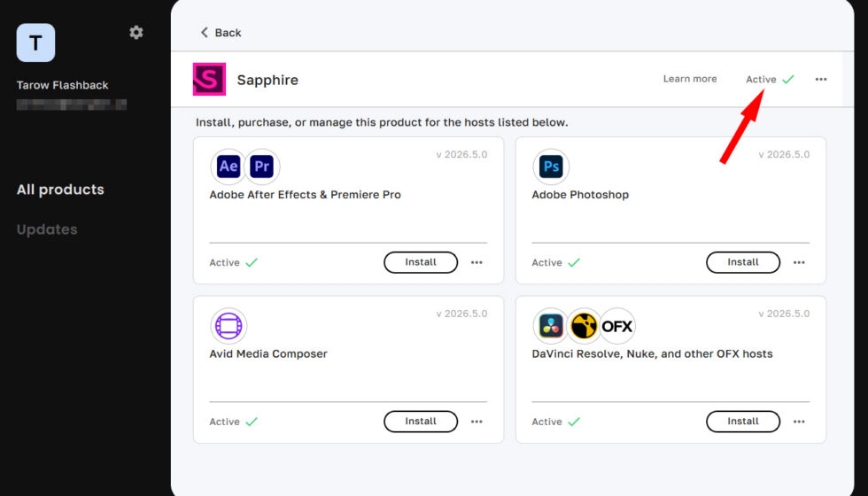Install Sapphire for DaVinci Resolve, Nuke, OFX
This screenshot has height=496, width=868.
pos(743,422)
